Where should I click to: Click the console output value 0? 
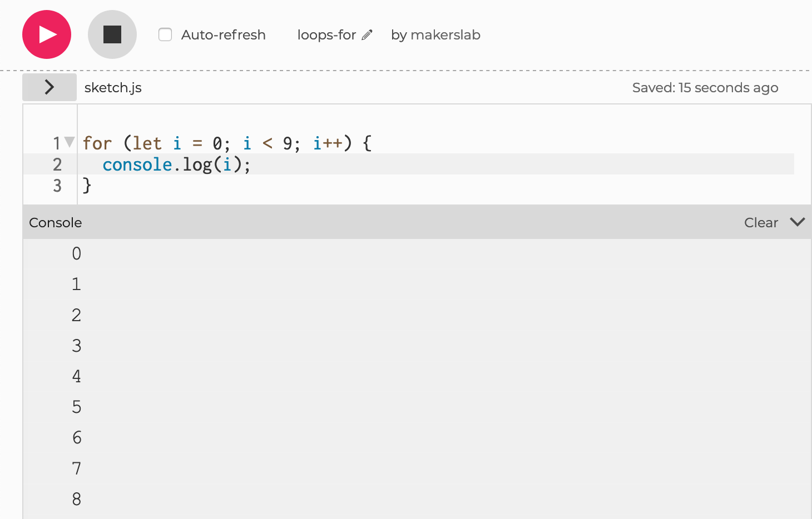point(77,254)
